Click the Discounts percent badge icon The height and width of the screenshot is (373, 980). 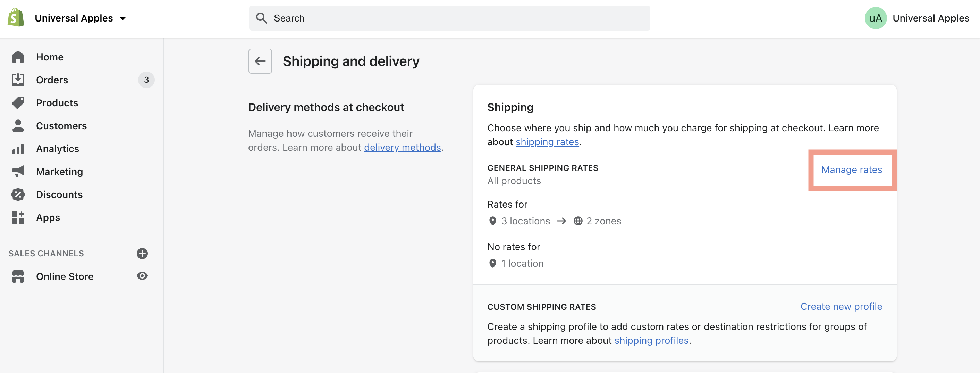tap(18, 194)
